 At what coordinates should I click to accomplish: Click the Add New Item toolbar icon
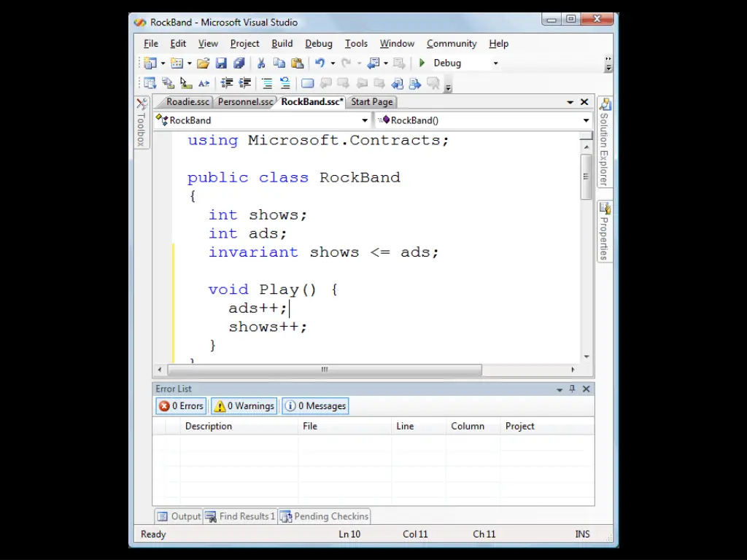(177, 63)
